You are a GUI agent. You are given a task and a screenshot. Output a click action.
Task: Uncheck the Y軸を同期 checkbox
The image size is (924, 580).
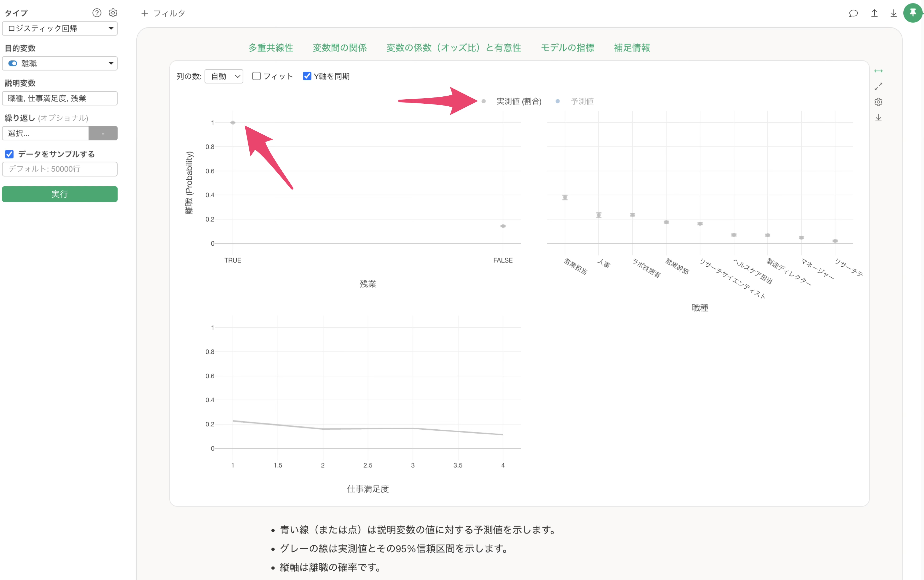[307, 76]
